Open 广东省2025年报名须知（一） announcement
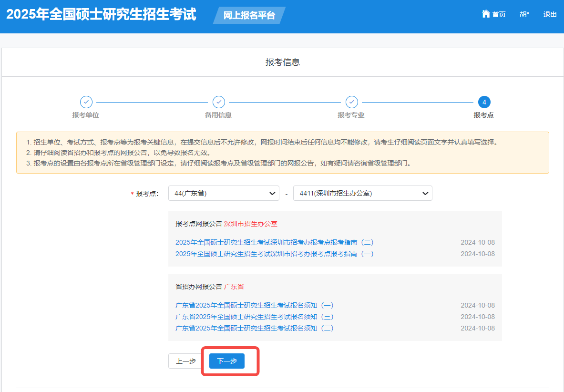564x392 pixels. (255, 305)
